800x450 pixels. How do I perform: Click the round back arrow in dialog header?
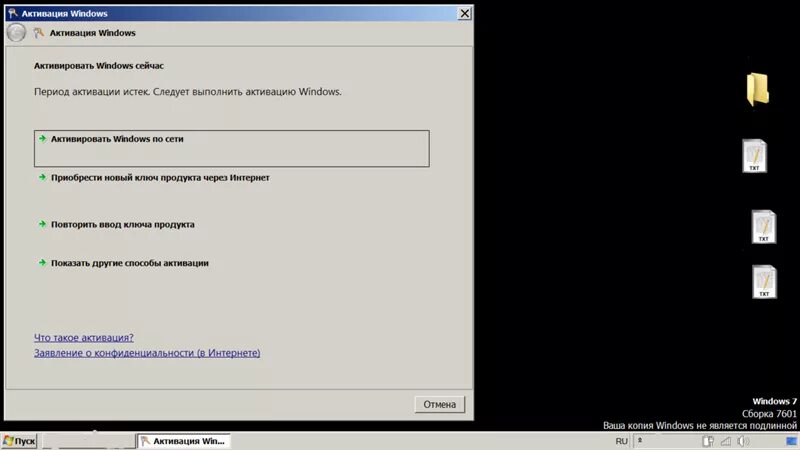tap(16, 33)
